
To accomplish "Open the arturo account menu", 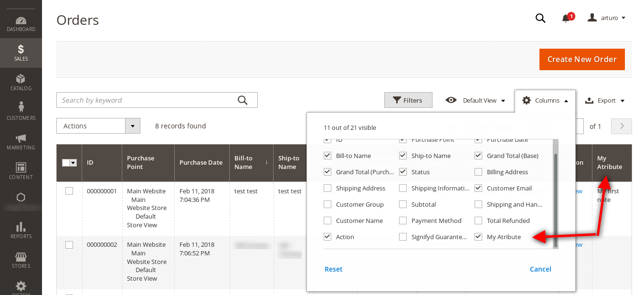I will (607, 18).
